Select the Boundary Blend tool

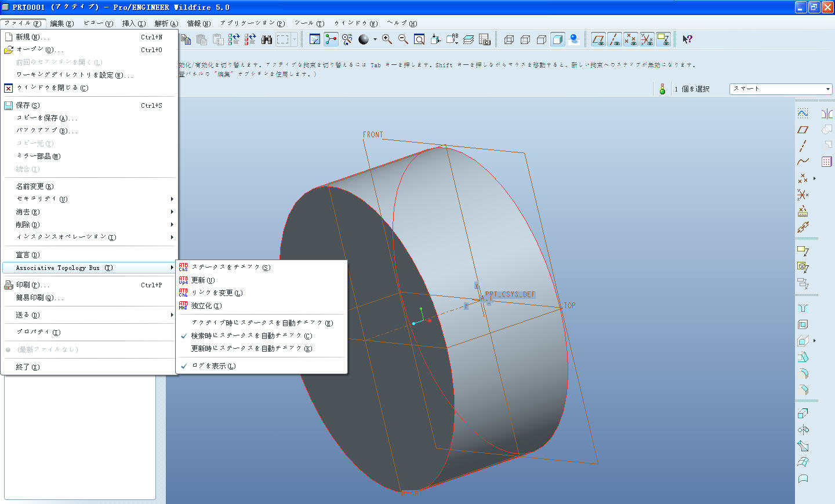tap(803, 462)
